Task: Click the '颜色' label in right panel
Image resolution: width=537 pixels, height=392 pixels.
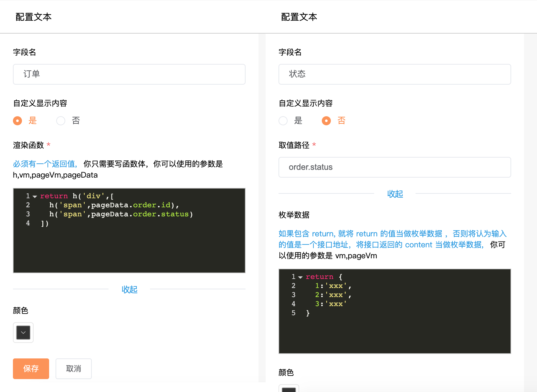Action: click(x=286, y=373)
